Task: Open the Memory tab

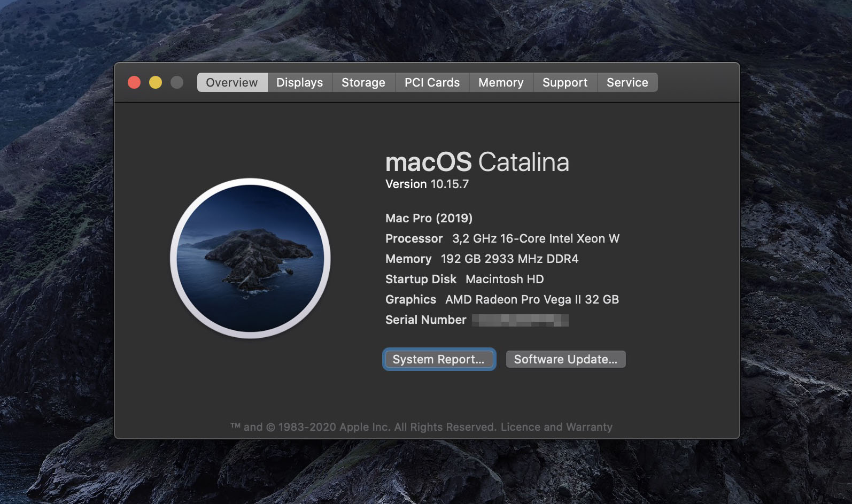Action: 501,82
